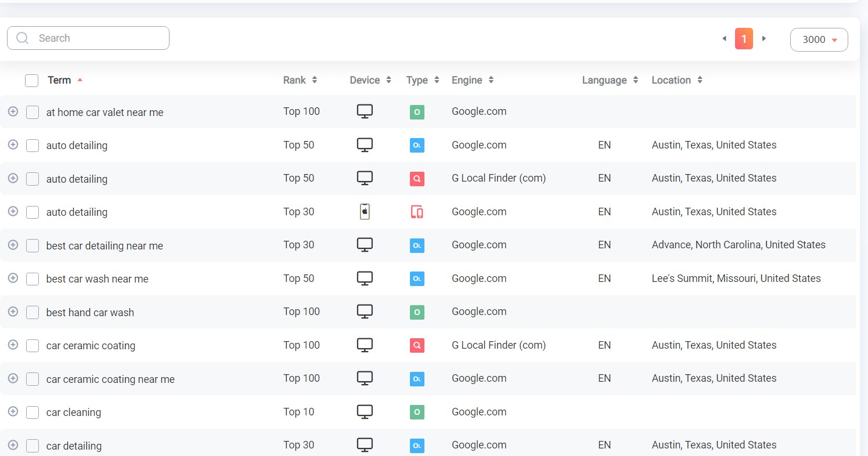The height and width of the screenshot is (456, 868).
Task: Click the blue OL type icon for 'car ceramic coating near me'
Action: [417, 379]
